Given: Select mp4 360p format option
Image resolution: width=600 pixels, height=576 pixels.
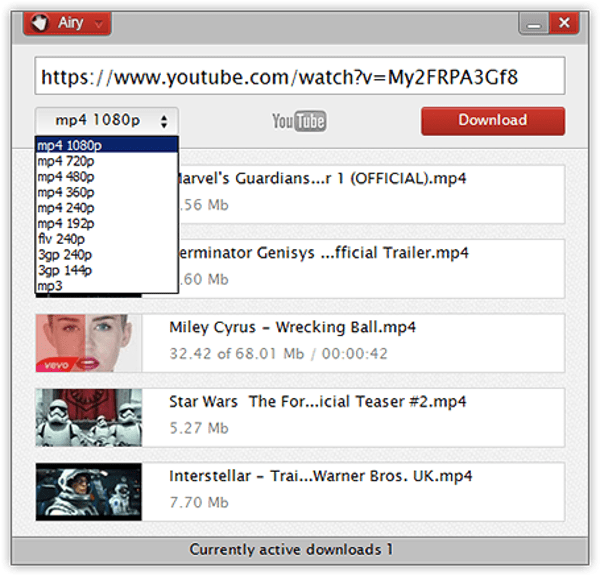Looking at the screenshot, I should point(106,192).
